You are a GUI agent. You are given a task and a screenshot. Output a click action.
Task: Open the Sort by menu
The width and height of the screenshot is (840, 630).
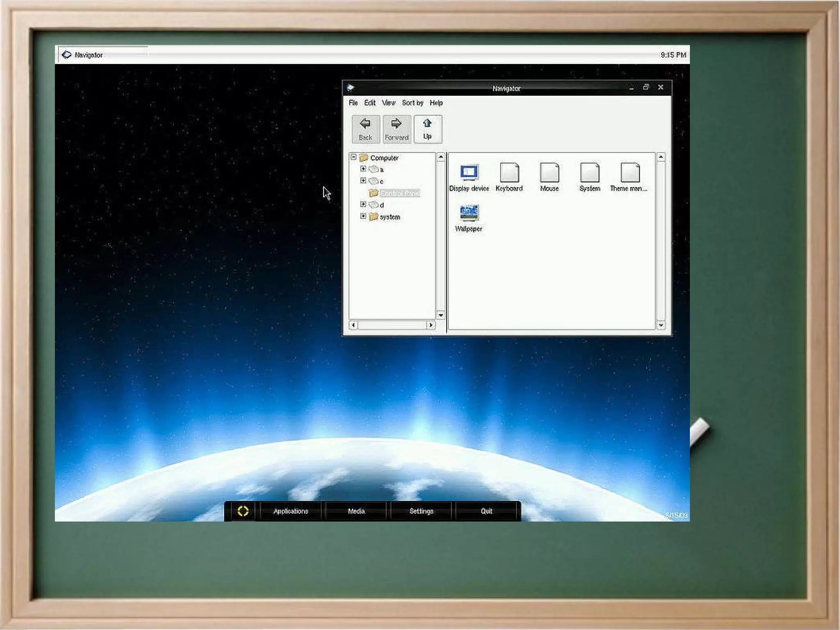[x=412, y=103]
